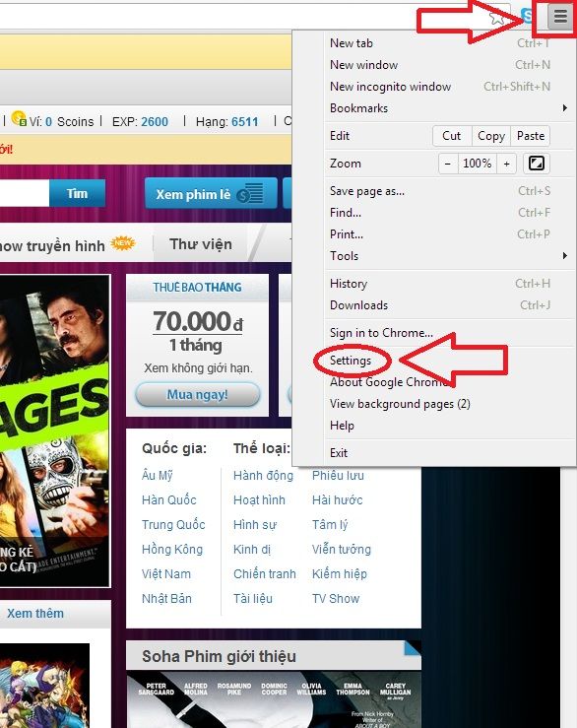This screenshot has width=577, height=728.
Task: Open the Hành động genre link
Action: (x=263, y=476)
